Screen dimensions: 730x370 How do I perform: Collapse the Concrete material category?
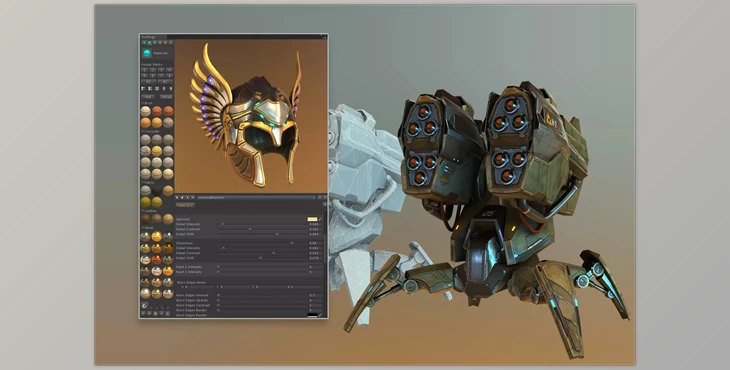150,132
